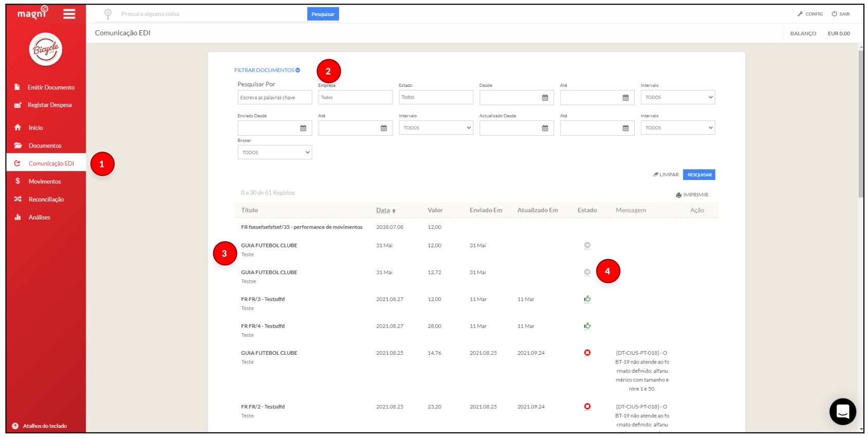Image resolution: width=868 pixels, height=438 pixels.
Task: Open the Estado selector showing Todos
Action: [x=436, y=97]
